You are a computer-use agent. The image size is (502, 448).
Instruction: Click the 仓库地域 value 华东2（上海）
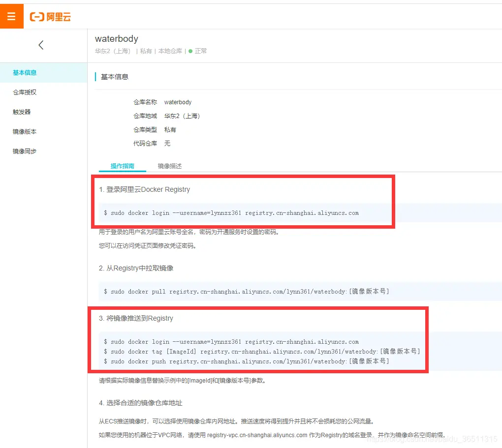click(x=182, y=116)
